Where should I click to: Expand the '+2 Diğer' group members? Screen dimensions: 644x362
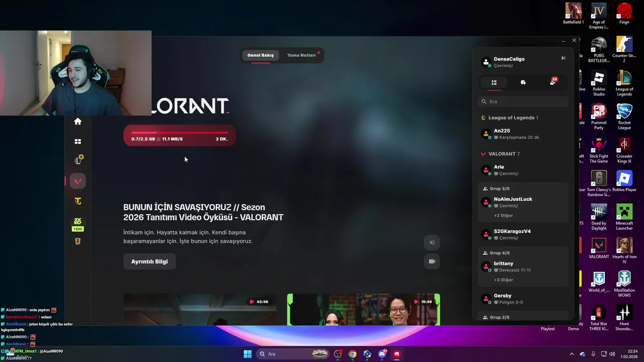(x=504, y=215)
